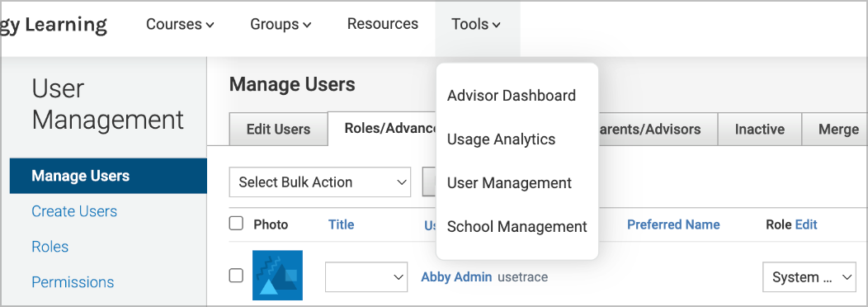The image size is (868, 307).
Task: Tick the select-all checkbox beside Photo
Action: click(x=236, y=224)
